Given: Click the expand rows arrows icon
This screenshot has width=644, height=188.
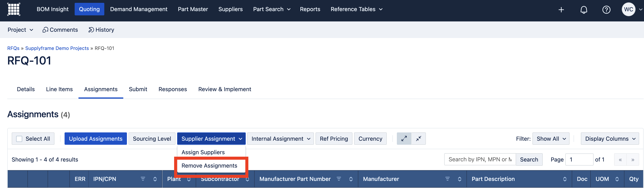Looking at the screenshot, I should pyautogui.click(x=404, y=139).
